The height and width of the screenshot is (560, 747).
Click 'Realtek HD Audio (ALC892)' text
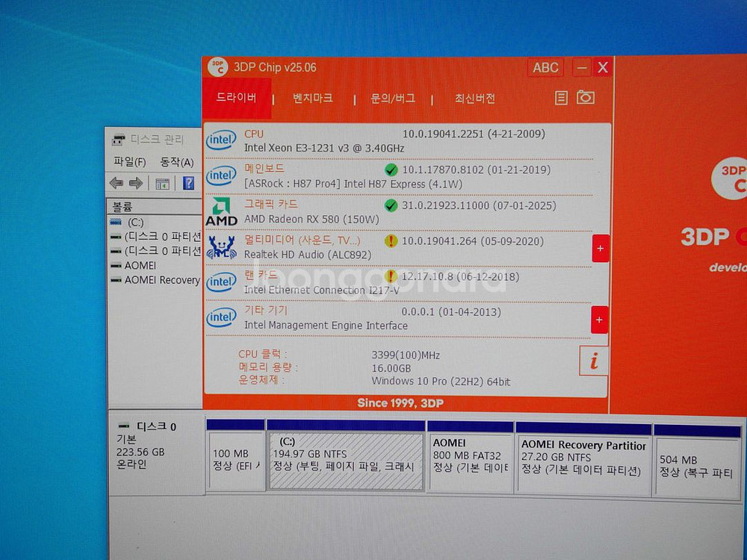tap(307, 255)
